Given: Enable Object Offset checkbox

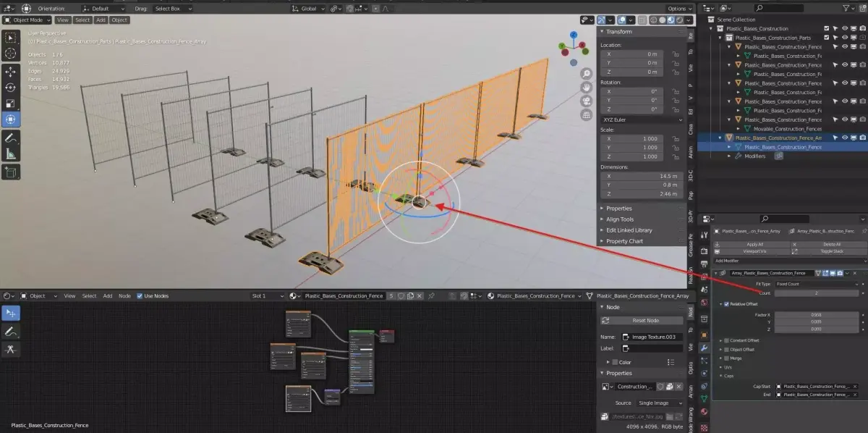Looking at the screenshot, I should click(726, 350).
